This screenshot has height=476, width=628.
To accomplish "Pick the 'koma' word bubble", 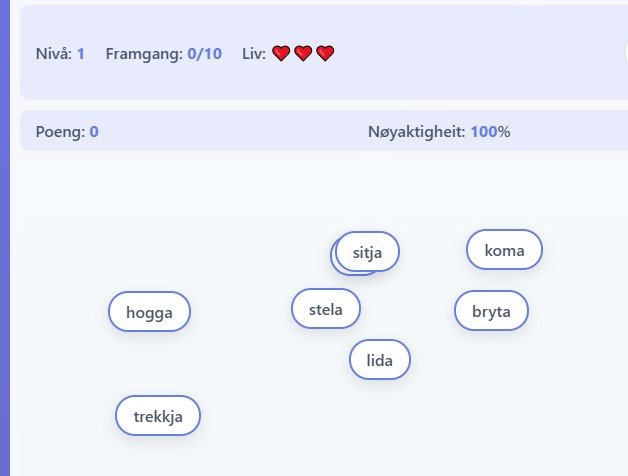I will 504,250.
